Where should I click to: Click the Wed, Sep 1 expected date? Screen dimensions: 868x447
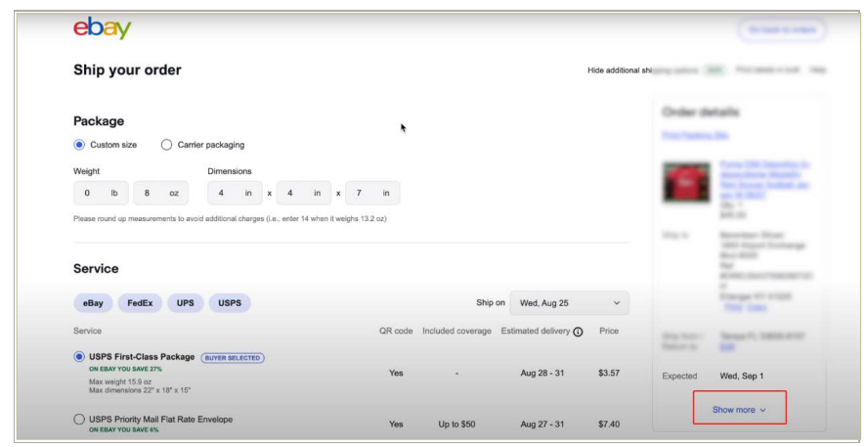[741, 377]
